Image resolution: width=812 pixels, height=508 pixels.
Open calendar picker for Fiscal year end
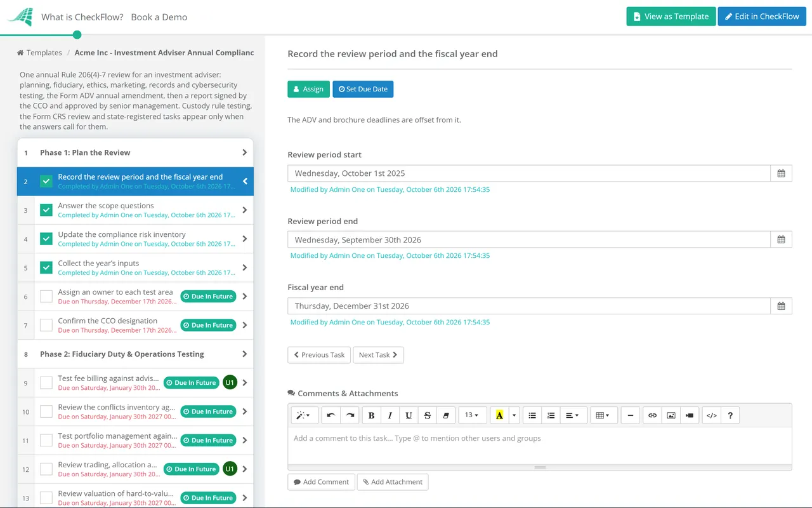point(781,306)
